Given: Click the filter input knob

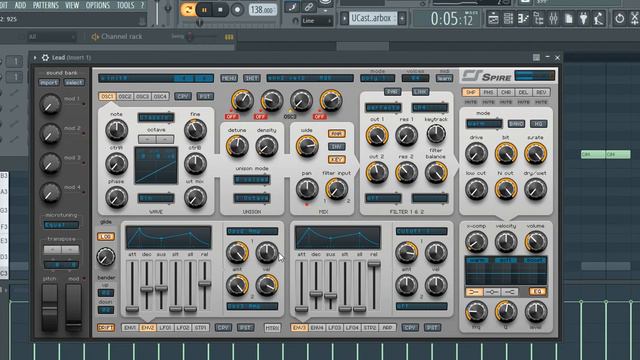Looking at the screenshot, I should 337,189.
